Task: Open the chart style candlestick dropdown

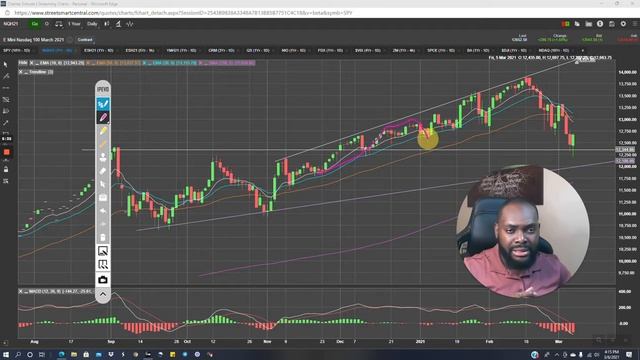Action: point(107,24)
